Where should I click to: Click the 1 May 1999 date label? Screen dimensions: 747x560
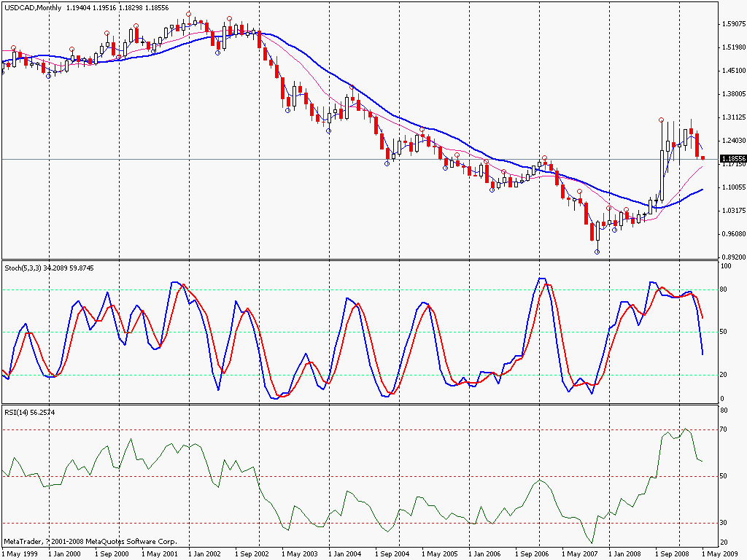coord(18,554)
